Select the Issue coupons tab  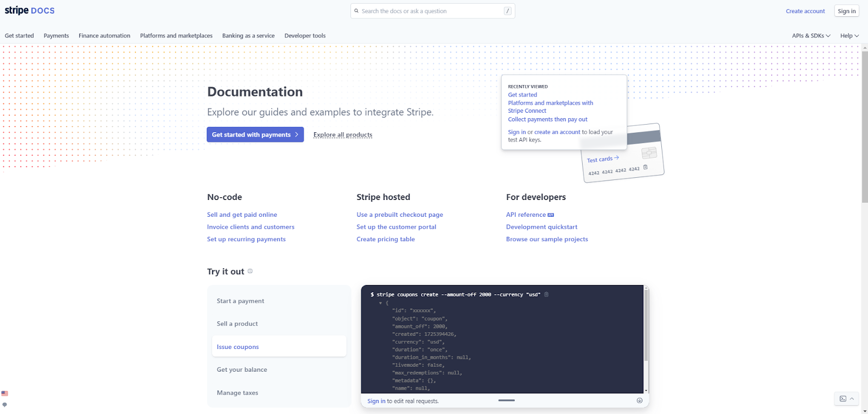279,346
